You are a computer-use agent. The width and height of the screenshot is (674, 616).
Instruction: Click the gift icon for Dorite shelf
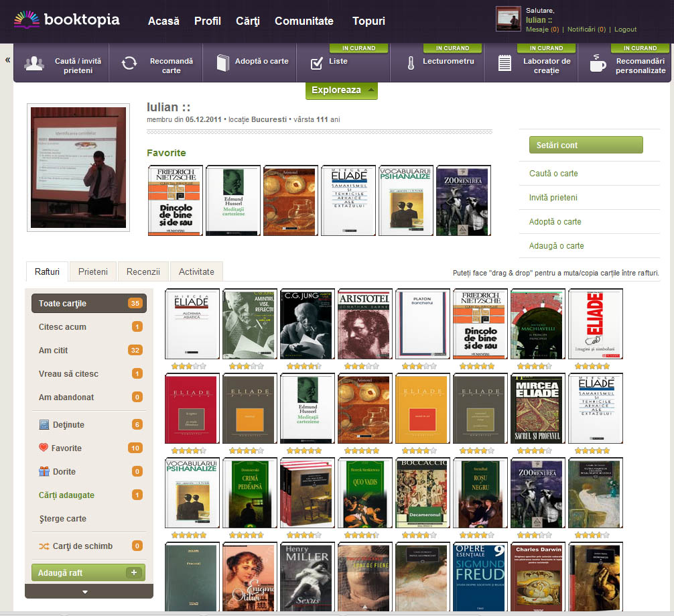pyautogui.click(x=44, y=471)
